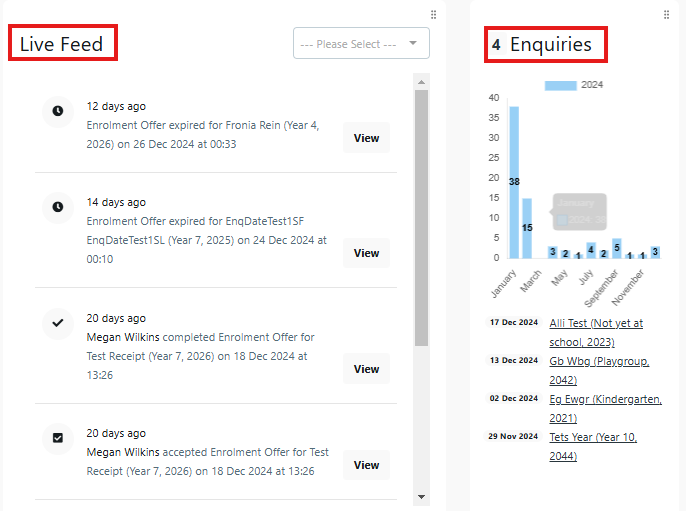The image size is (686, 511).
Task: Open Eg Ewgr Kindergarten enquiry link
Action: pos(605,407)
